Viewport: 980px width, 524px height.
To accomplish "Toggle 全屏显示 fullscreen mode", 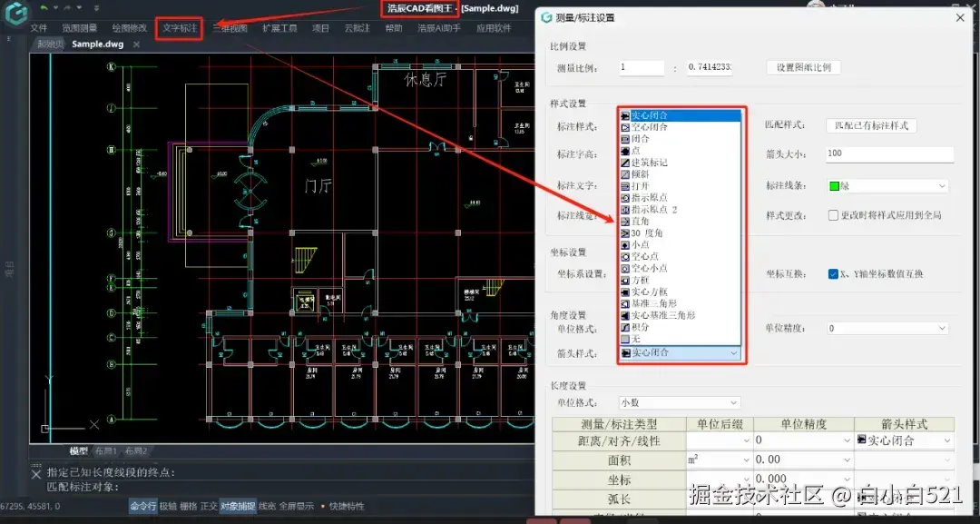I will [296, 506].
